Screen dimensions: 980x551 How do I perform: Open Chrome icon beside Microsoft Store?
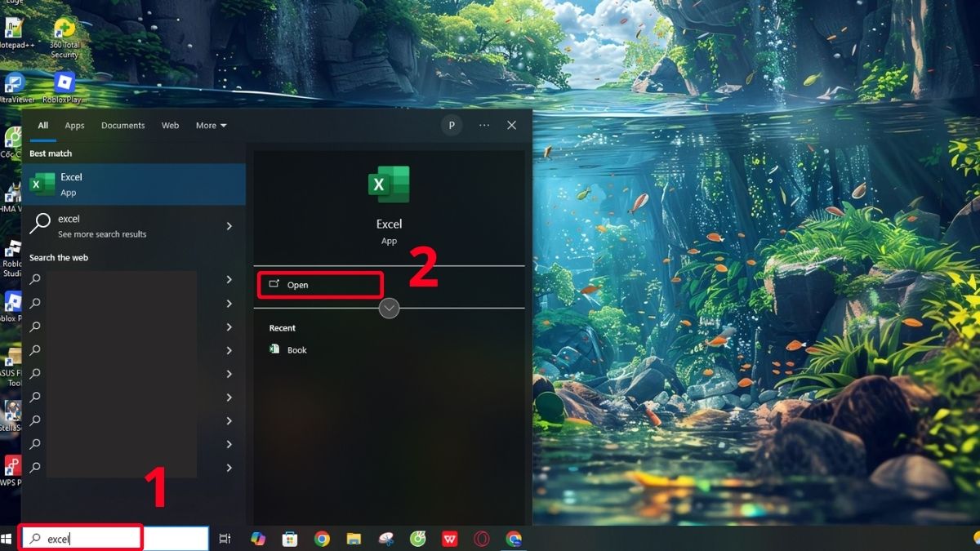(322, 539)
